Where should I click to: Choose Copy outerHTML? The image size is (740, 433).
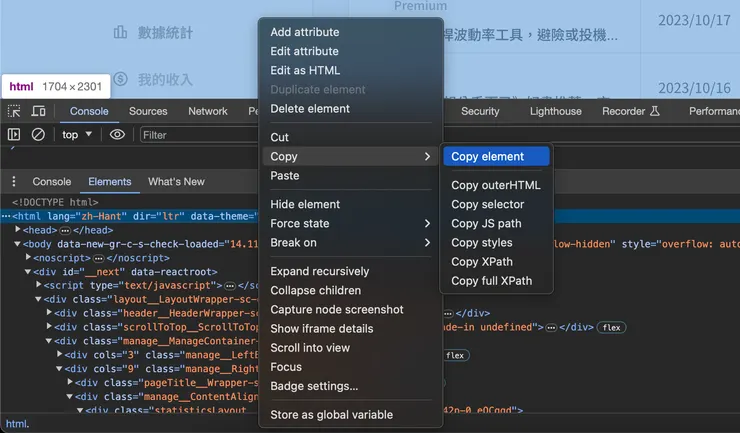[x=496, y=185]
